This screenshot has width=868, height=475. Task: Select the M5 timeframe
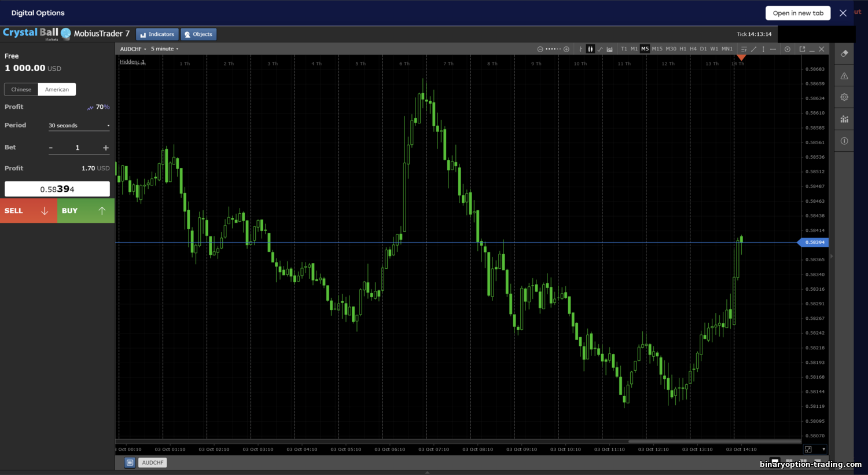point(645,49)
